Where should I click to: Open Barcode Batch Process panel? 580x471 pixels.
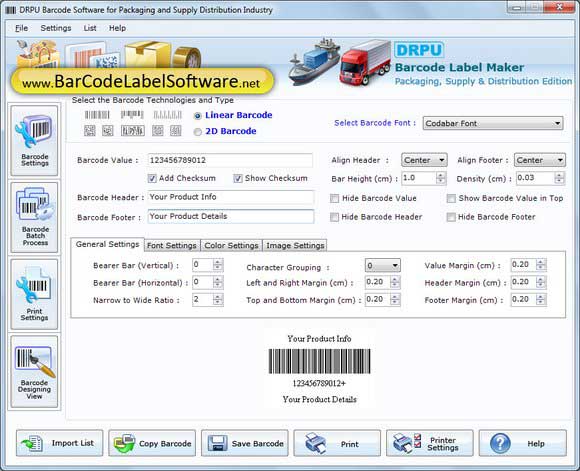[34, 217]
